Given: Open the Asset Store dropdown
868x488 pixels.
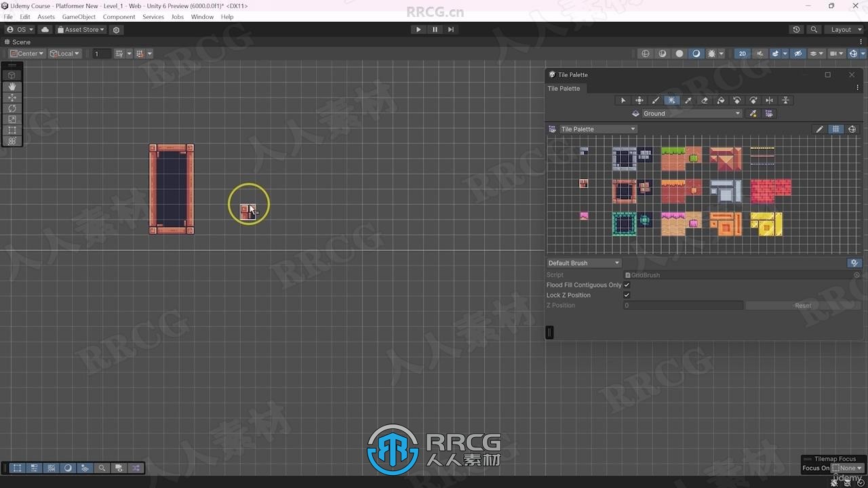Looking at the screenshot, I should coord(81,30).
